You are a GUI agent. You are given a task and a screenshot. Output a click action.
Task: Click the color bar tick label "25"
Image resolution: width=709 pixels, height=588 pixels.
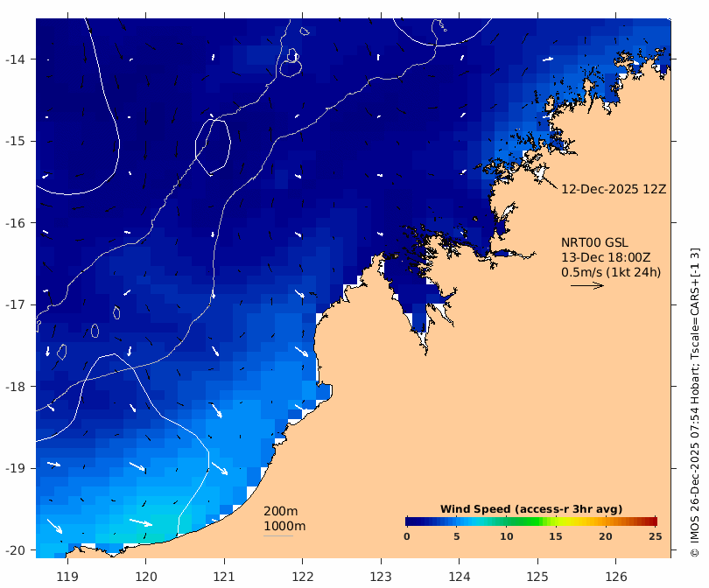[x=656, y=536]
